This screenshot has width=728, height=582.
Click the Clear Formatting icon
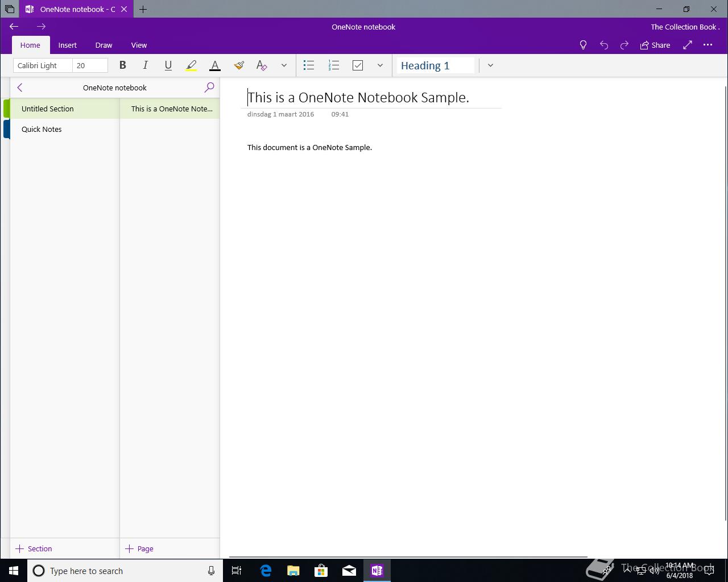coord(262,65)
